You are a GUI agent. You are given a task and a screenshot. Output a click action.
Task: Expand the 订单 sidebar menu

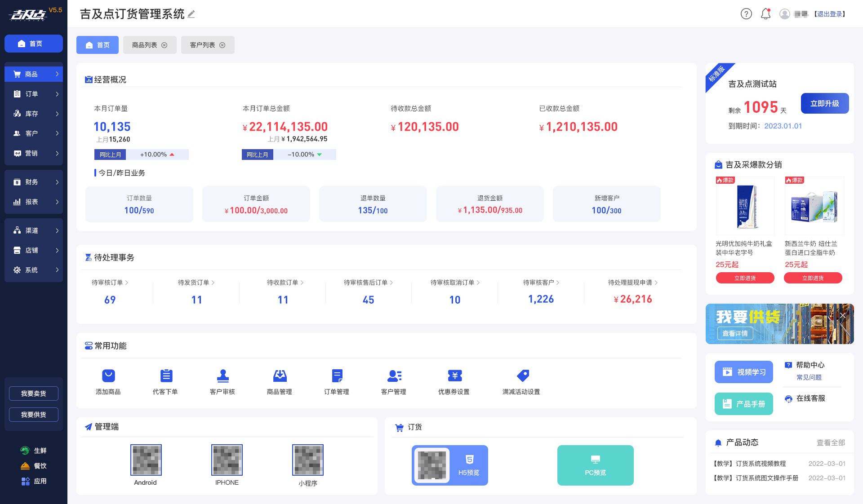pyautogui.click(x=34, y=94)
